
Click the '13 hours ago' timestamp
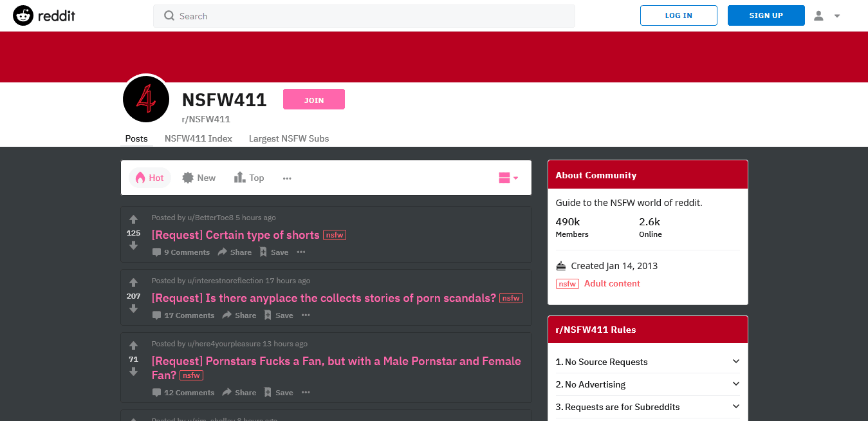285,344
